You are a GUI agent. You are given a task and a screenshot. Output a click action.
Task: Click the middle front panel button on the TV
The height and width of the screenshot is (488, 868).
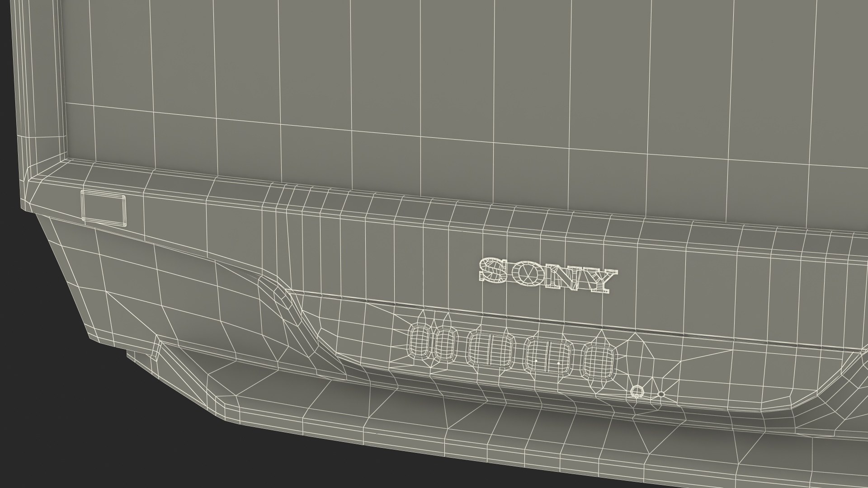(x=491, y=349)
